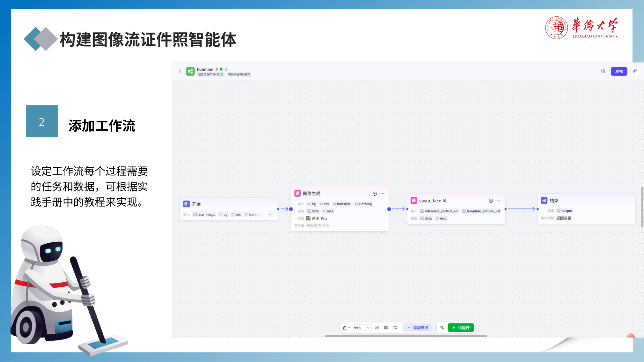Open the version history clock icon
Screen dimensions: 644x362
coord(603,71)
